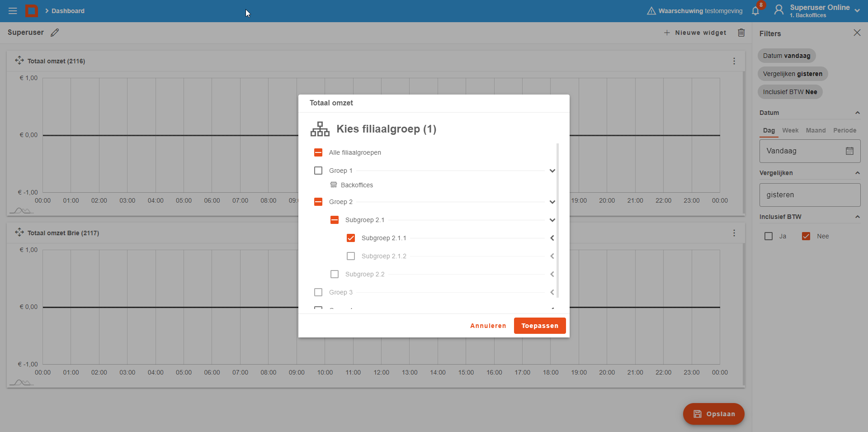
Task: Check the Groep 1 checkbox
Action: 318,171
